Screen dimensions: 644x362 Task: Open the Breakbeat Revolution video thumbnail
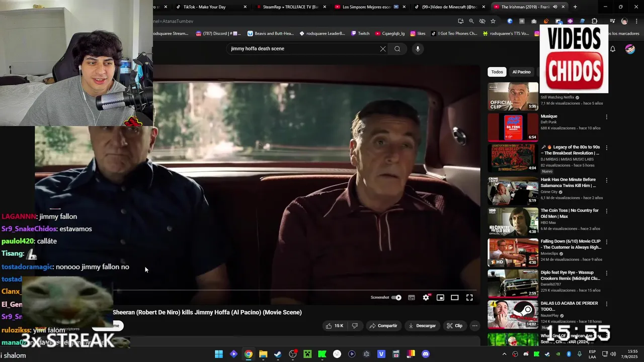[513, 158]
